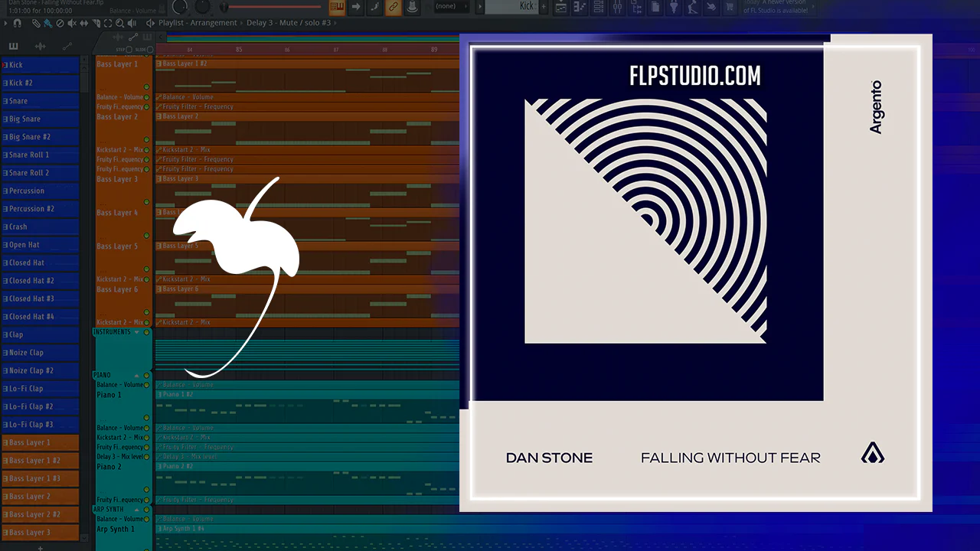Open the Mixer view icon
This screenshot has height=551, width=980.
[x=619, y=7]
